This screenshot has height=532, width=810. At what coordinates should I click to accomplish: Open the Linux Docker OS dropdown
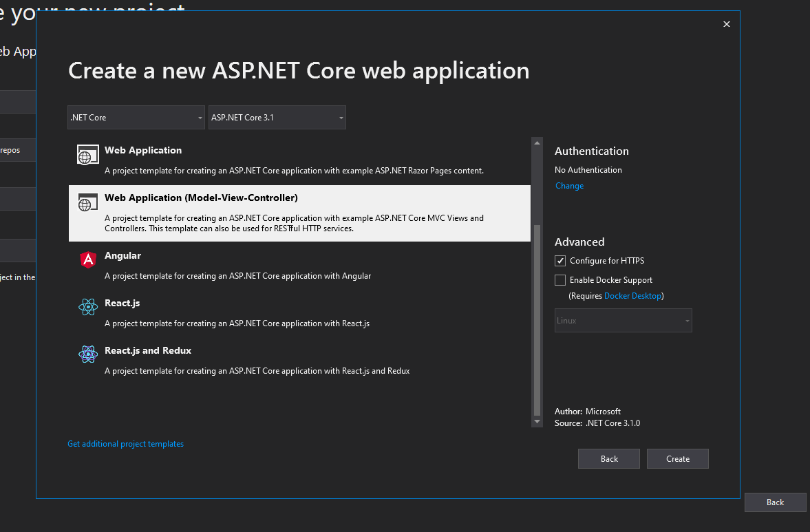[x=622, y=320]
